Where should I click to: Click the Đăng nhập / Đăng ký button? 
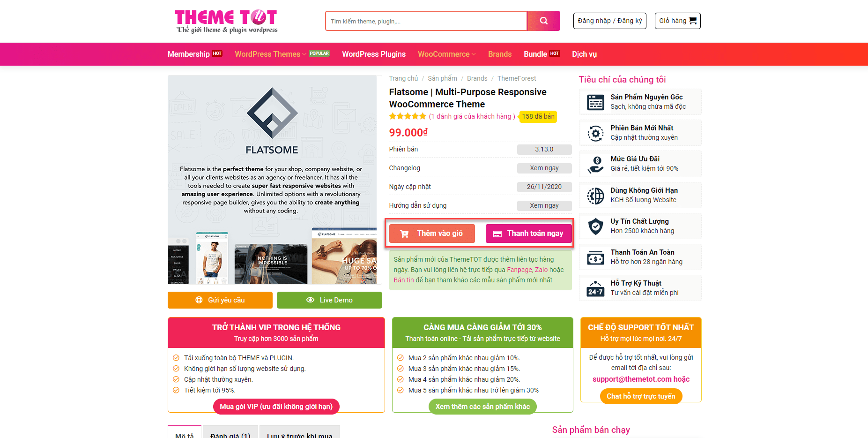[x=610, y=21]
